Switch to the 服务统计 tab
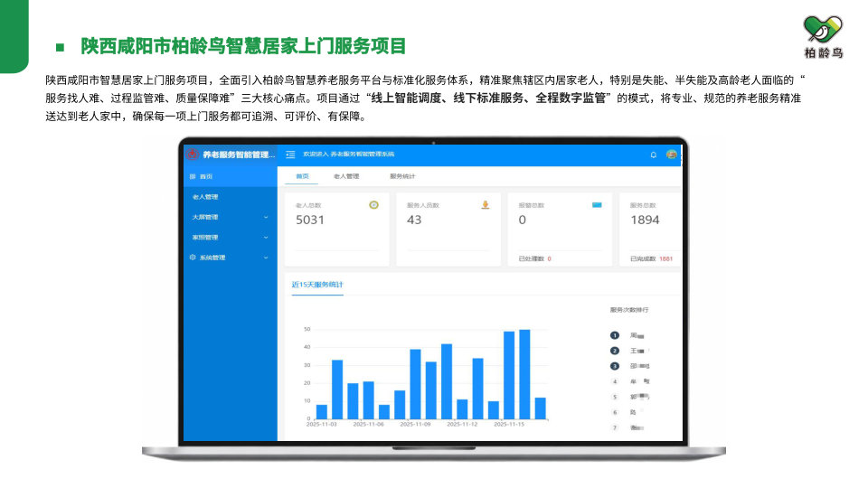 tap(402, 176)
